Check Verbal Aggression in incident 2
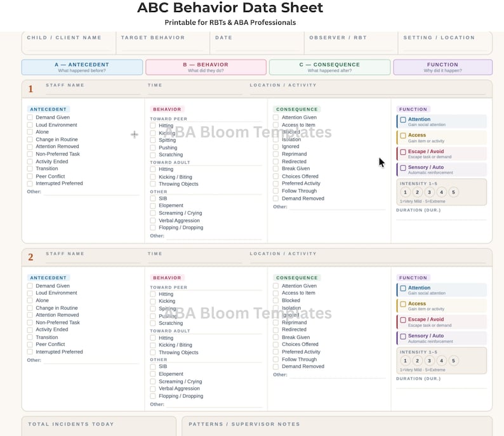504x436 pixels. [153, 389]
